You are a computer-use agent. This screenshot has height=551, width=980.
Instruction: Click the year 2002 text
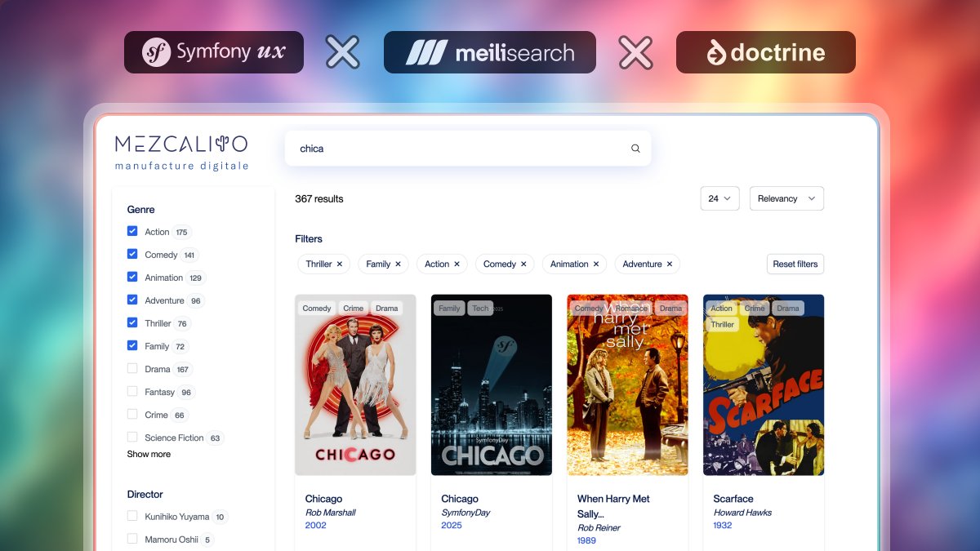[x=315, y=525]
